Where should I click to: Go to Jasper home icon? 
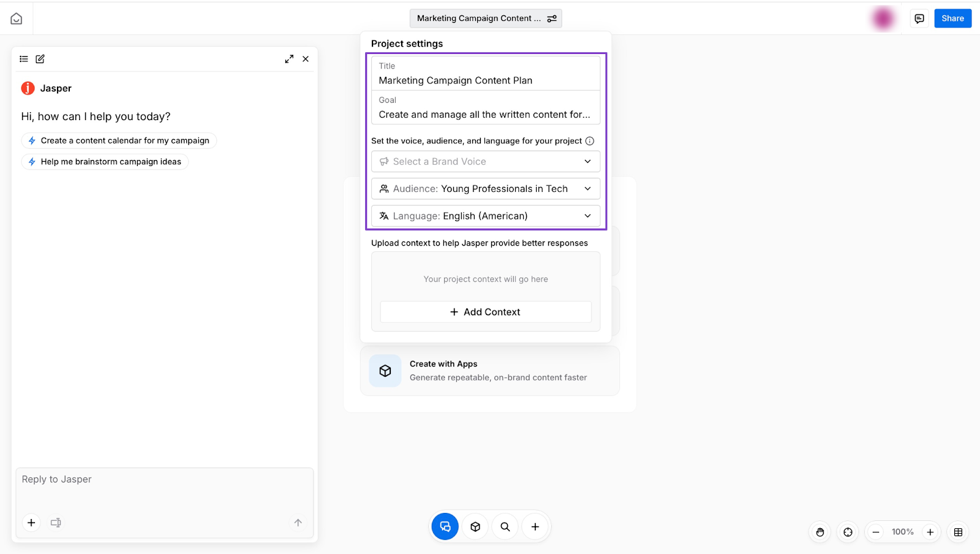(x=17, y=18)
